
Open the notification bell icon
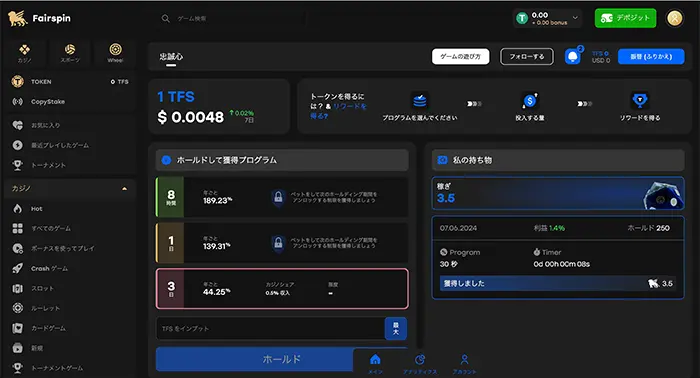click(573, 57)
